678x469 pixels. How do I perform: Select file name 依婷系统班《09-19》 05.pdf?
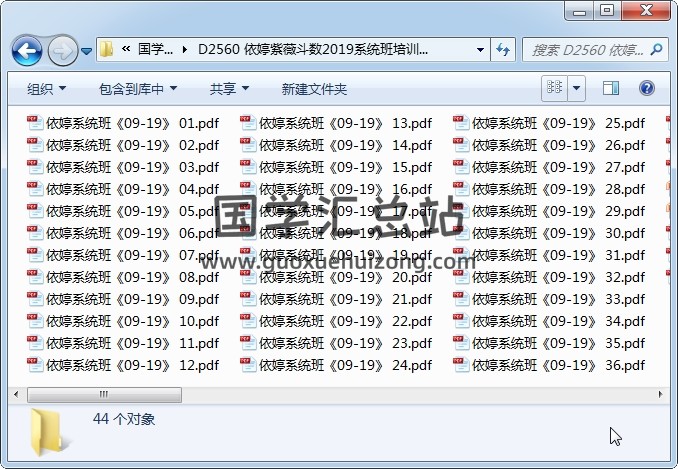click(x=133, y=211)
